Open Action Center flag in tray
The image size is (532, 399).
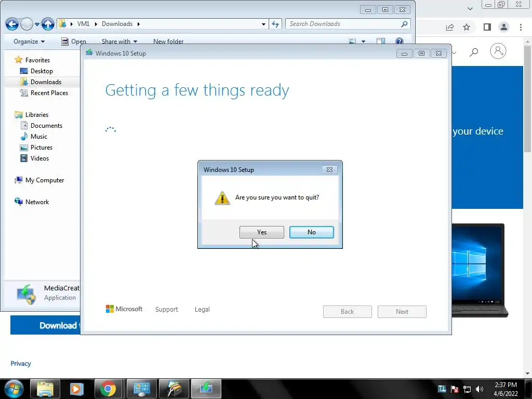(455, 389)
